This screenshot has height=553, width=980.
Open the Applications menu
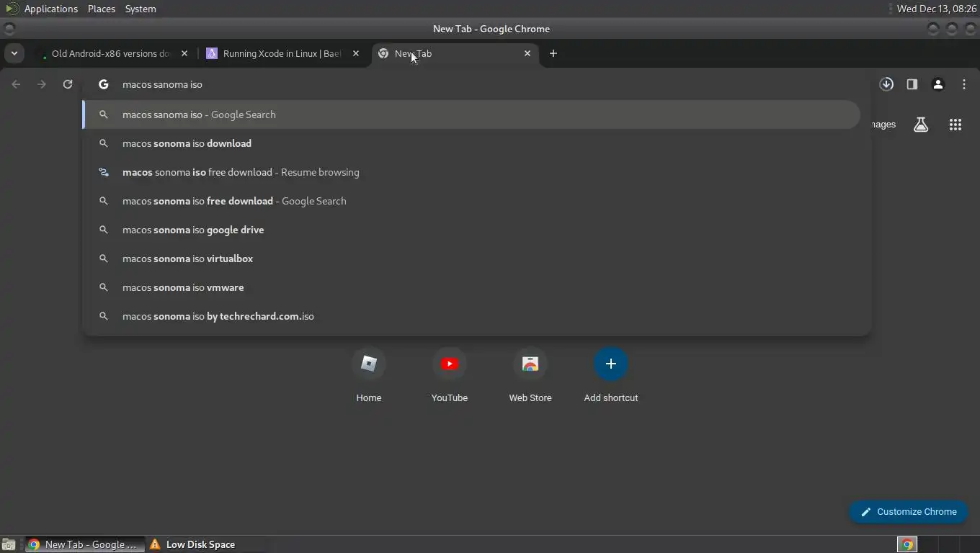50,9
